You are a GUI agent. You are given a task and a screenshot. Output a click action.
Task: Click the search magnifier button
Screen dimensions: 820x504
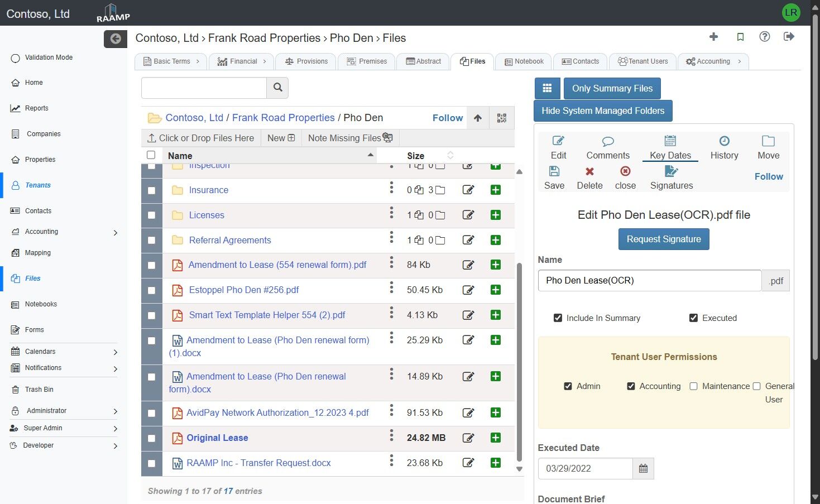pos(277,88)
